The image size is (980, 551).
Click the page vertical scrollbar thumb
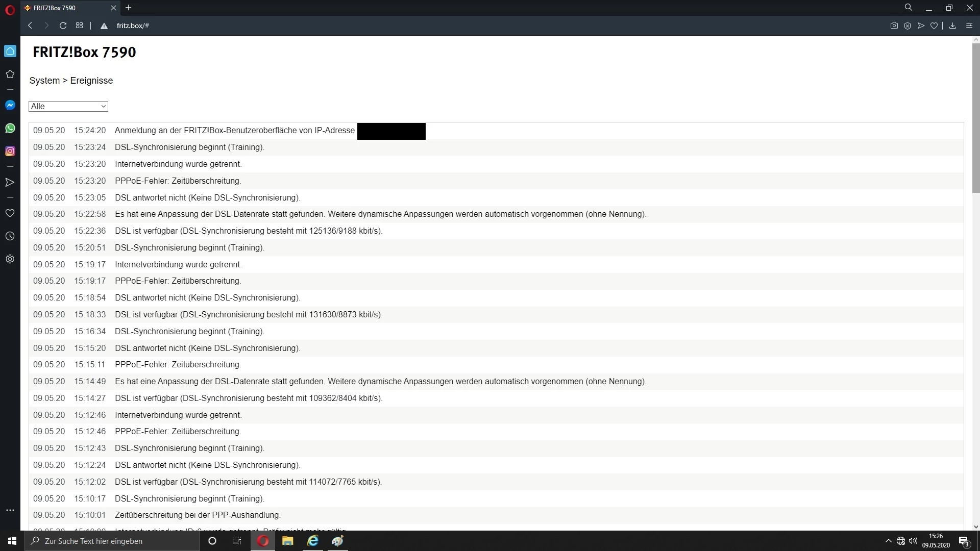[x=976, y=117]
